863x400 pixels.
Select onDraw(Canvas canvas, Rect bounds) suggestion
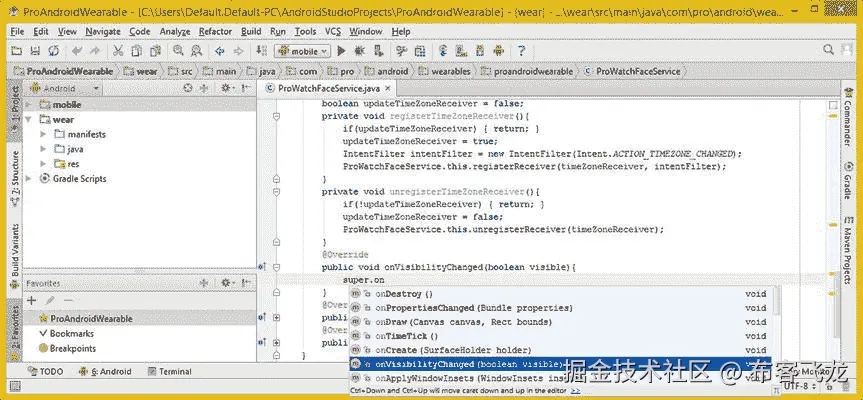tap(560, 322)
